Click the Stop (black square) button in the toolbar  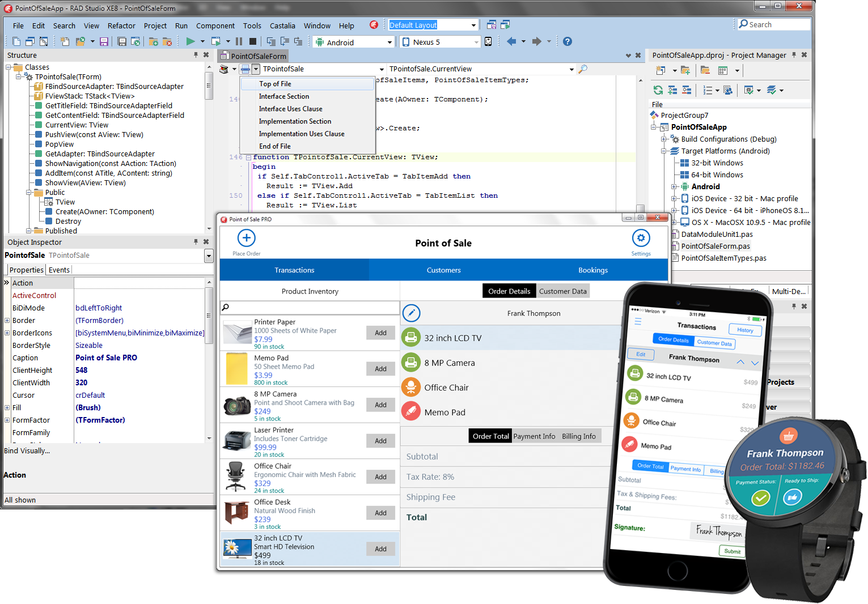coord(253,41)
